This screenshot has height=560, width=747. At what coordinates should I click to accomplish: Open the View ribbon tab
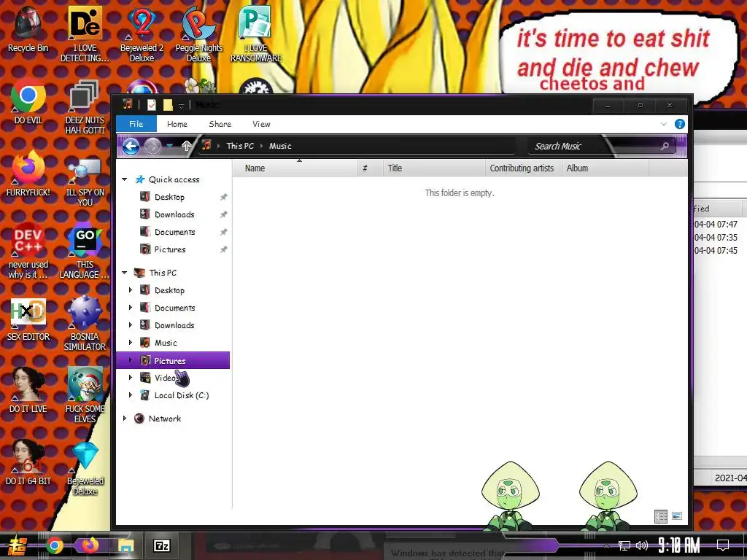tap(261, 124)
